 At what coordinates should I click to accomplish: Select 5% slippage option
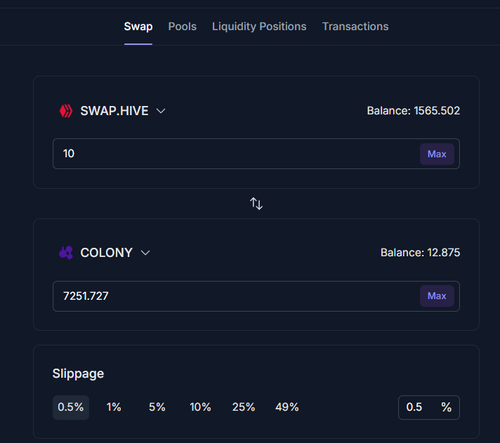click(x=157, y=407)
